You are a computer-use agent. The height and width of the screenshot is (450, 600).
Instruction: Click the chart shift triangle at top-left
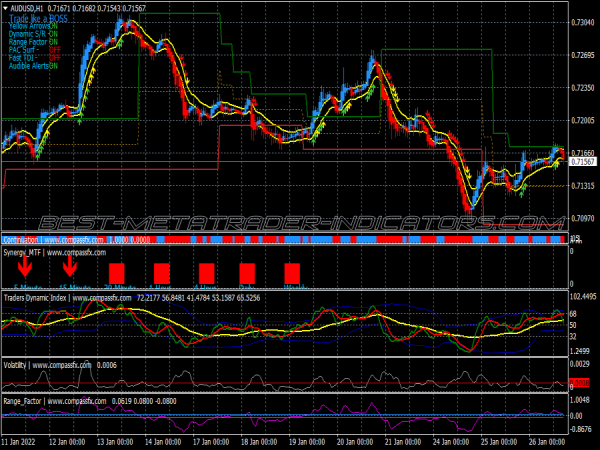6,8
